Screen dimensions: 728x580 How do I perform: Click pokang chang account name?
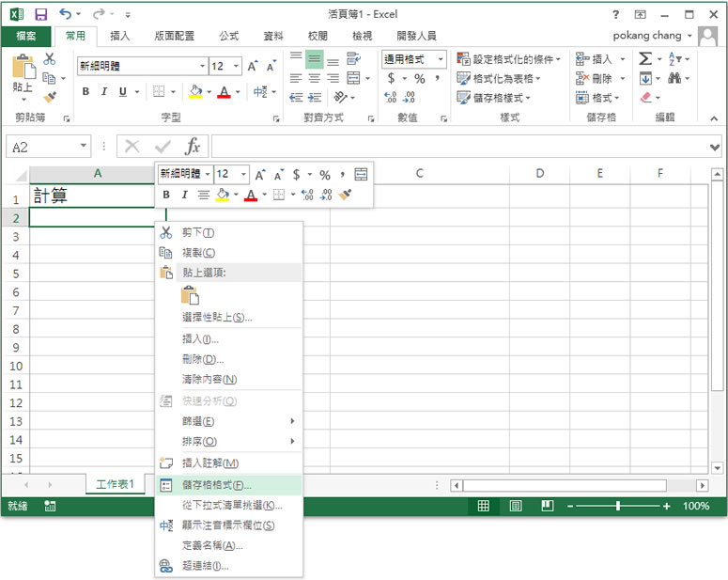click(x=647, y=36)
